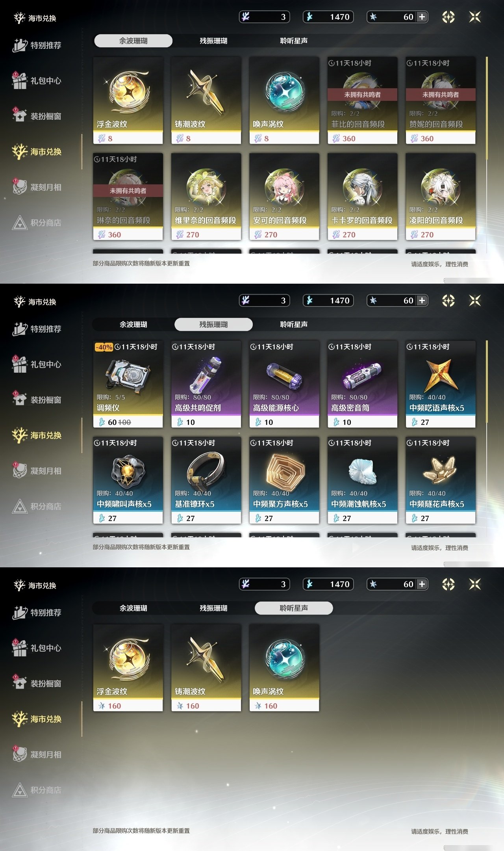Click 凌阳的回音频段 character card
The width and height of the screenshot is (504, 851).
(x=441, y=197)
